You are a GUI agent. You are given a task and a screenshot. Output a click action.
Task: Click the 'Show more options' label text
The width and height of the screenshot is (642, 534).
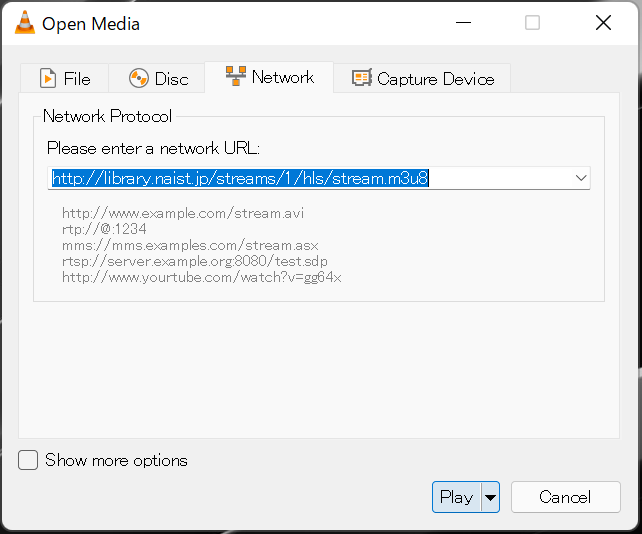pos(116,460)
